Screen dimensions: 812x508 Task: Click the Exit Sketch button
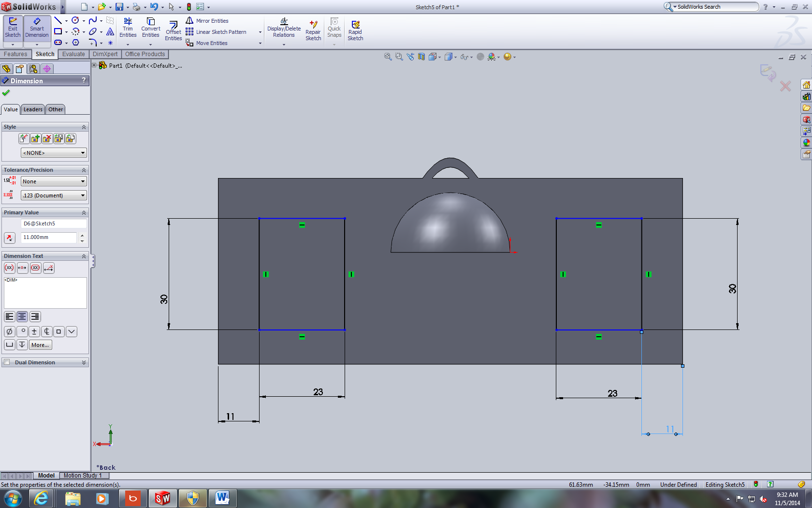(13, 28)
